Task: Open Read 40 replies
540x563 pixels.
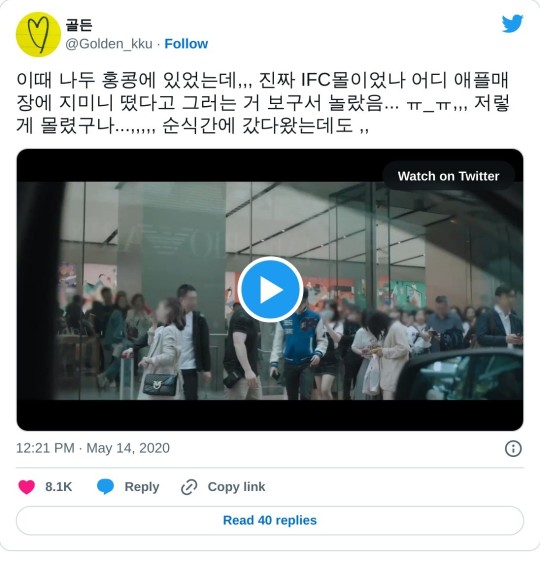Action: (x=270, y=520)
